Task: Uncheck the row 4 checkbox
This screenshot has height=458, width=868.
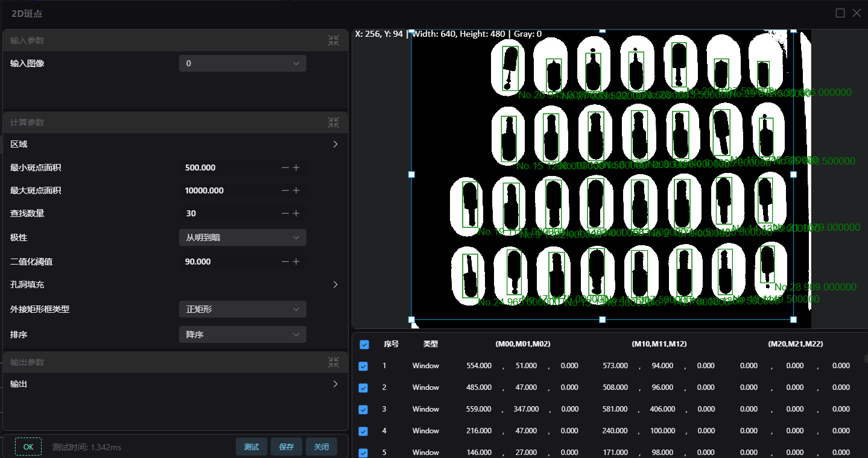Action: [363, 431]
